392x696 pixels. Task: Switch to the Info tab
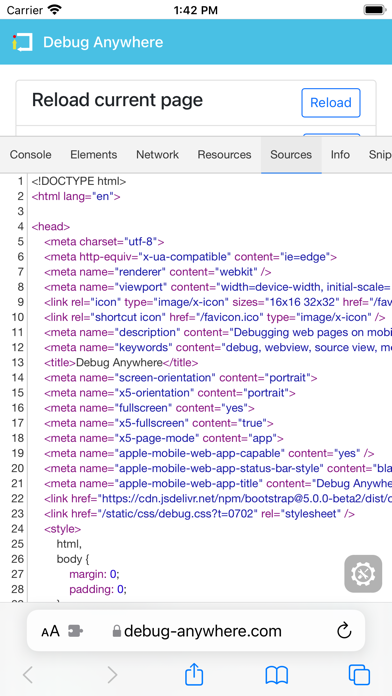[x=340, y=154]
